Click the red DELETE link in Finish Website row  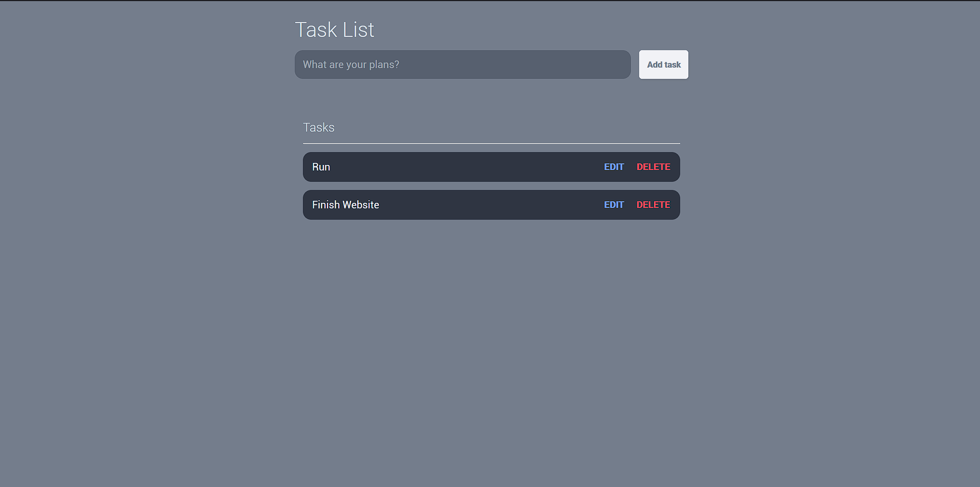pyautogui.click(x=653, y=205)
